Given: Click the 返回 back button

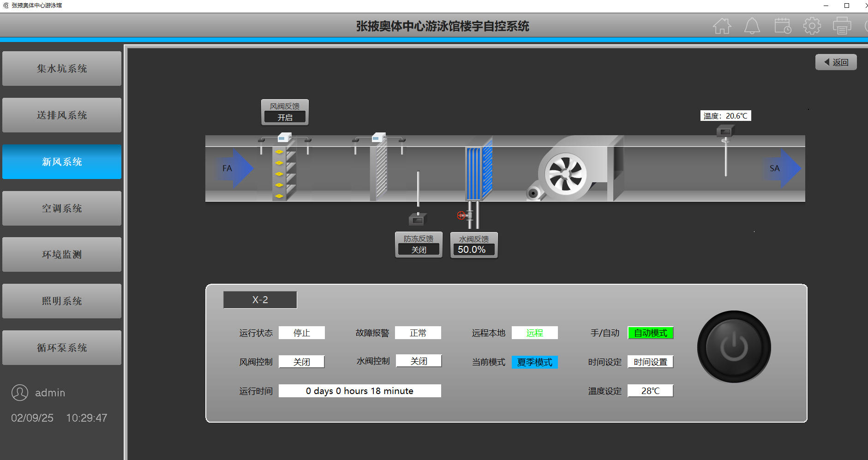Looking at the screenshot, I should pos(836,62).
